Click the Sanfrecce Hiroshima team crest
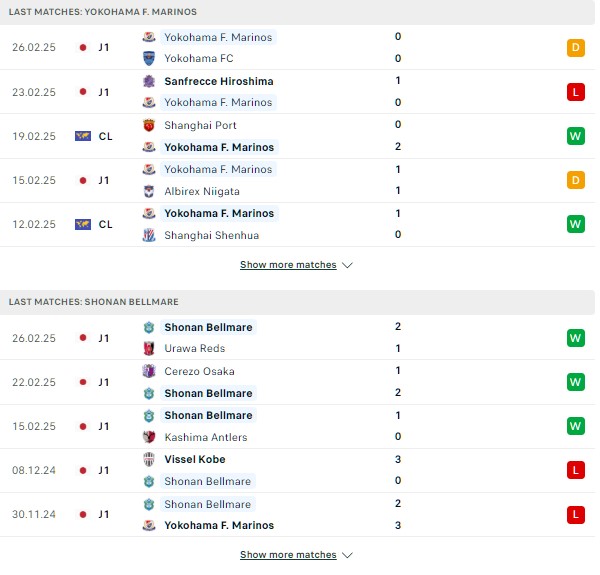The image size is (600, 575). (x=149, y=81)
